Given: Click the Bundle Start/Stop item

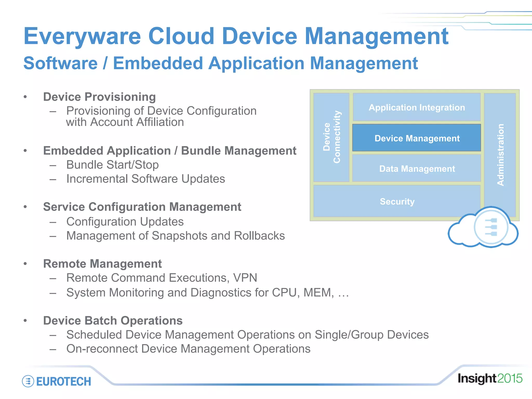Looking at the screenshot, I should (x=112, y=165).
